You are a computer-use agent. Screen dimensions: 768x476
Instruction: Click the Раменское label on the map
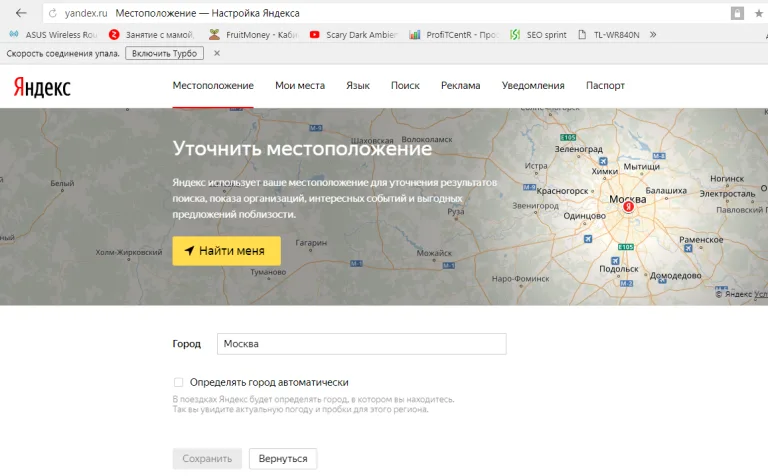(701, 240)
